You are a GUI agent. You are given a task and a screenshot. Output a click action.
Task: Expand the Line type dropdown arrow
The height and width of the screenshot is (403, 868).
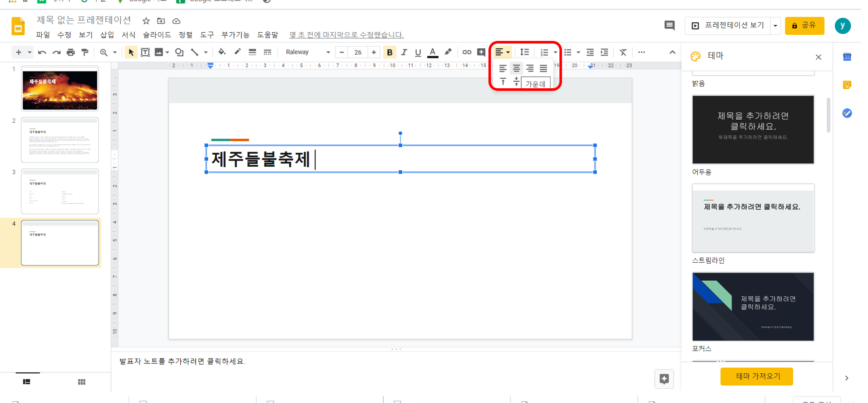point(206,52)
